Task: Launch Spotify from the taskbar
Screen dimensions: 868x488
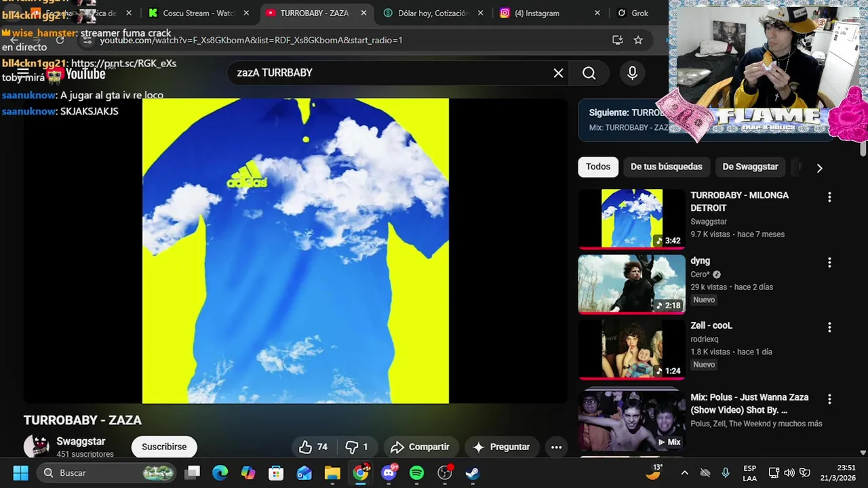Action: [x=416, y=472]
